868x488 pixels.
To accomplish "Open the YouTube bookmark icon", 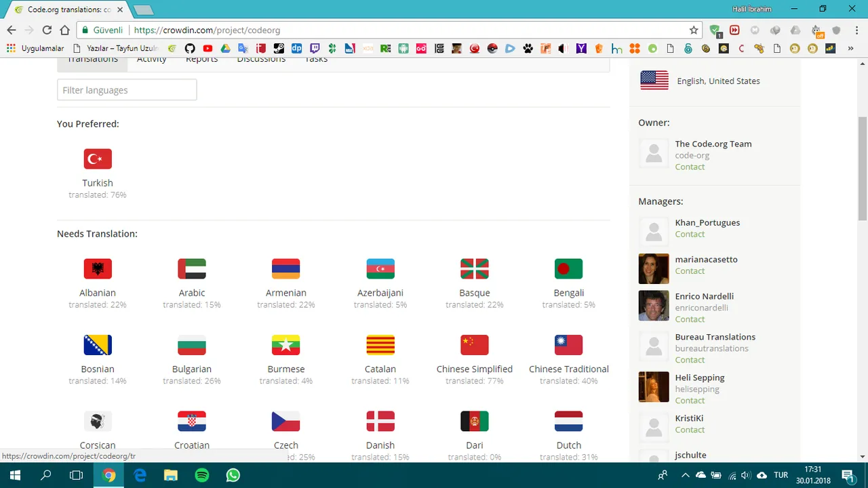I will [x=208, y=48].
